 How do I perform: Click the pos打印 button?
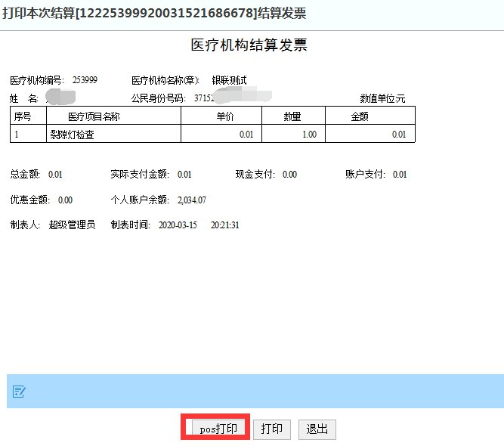(x=218, y=429)
